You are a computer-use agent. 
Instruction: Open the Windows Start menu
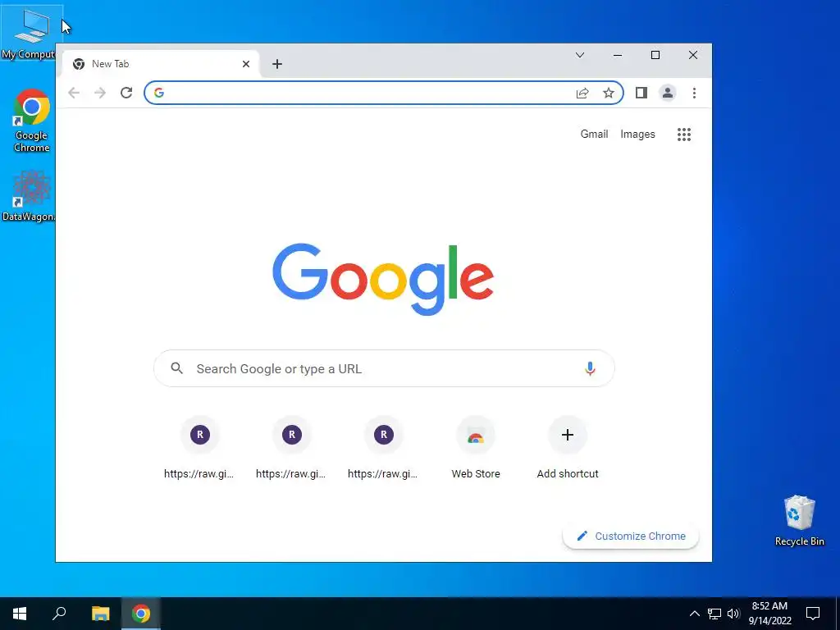point(20,614)
